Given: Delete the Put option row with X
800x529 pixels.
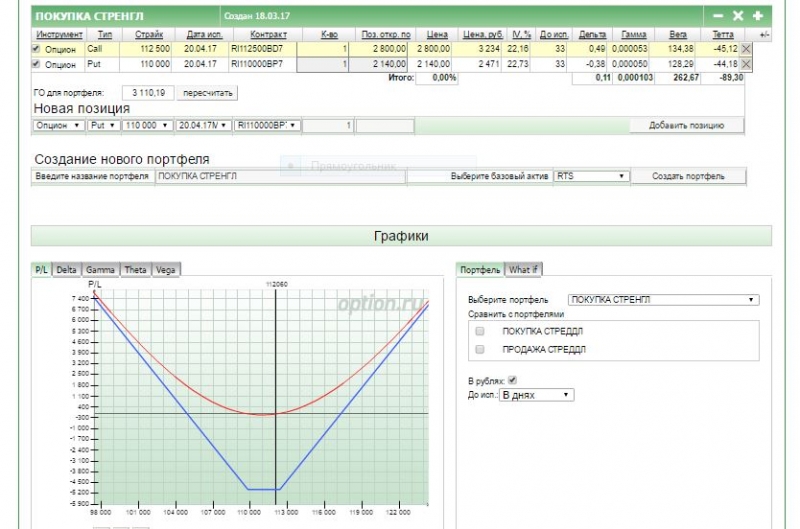Looking at the screenshot, I should (x=746, y=64).
